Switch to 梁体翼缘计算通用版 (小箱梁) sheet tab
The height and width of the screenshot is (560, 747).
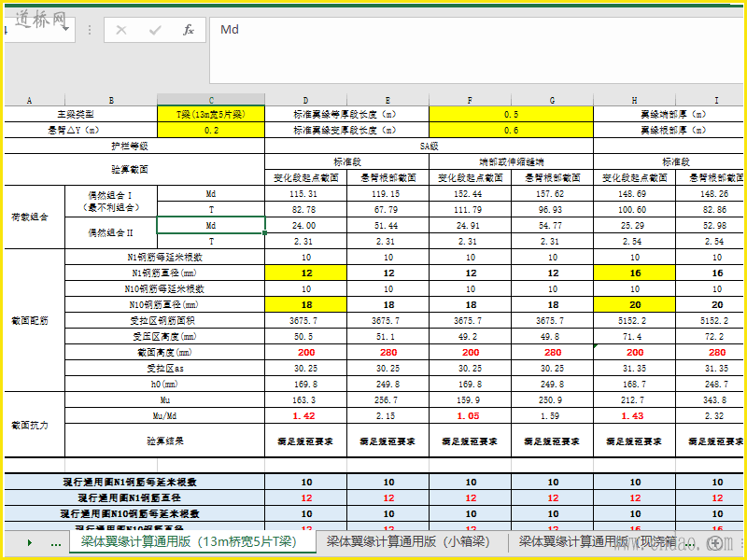point(408,542)
